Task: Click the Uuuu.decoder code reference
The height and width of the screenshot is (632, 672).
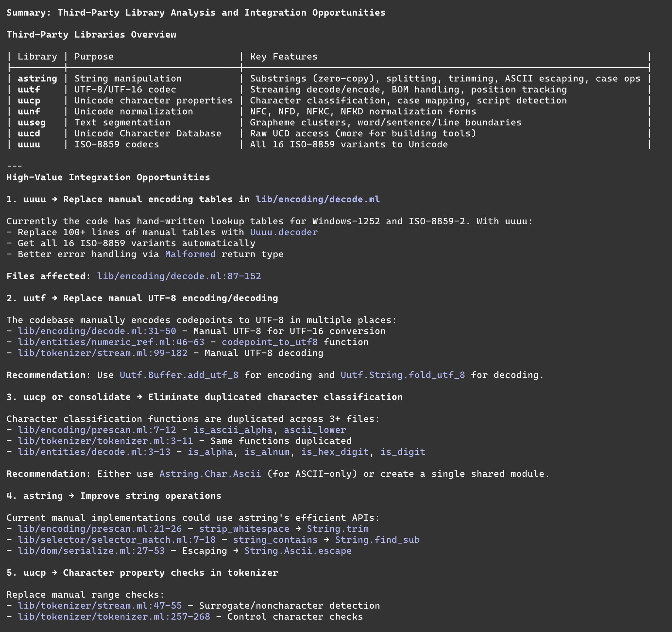Action: click(284, 232)
